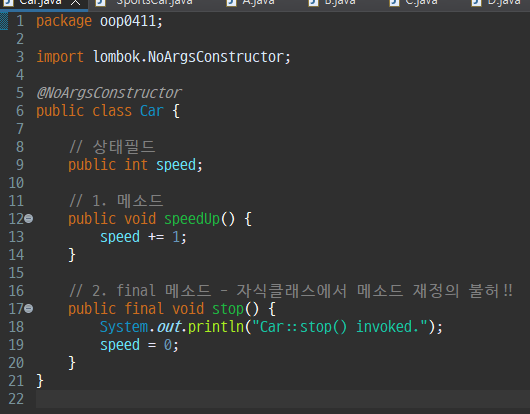Click the closing brace on line 20
Image resolution: width=530 pixels, height=414 pixels.
(x=72, y=363)
